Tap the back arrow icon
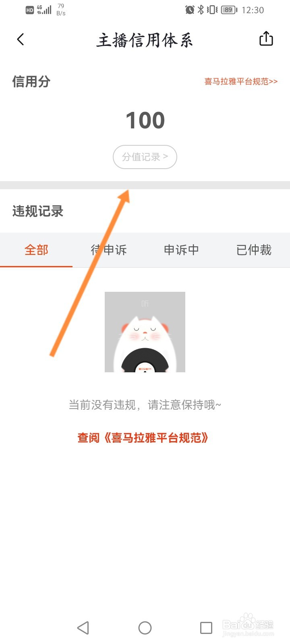This screenshot has height=644, width=290. coord(21,39)
